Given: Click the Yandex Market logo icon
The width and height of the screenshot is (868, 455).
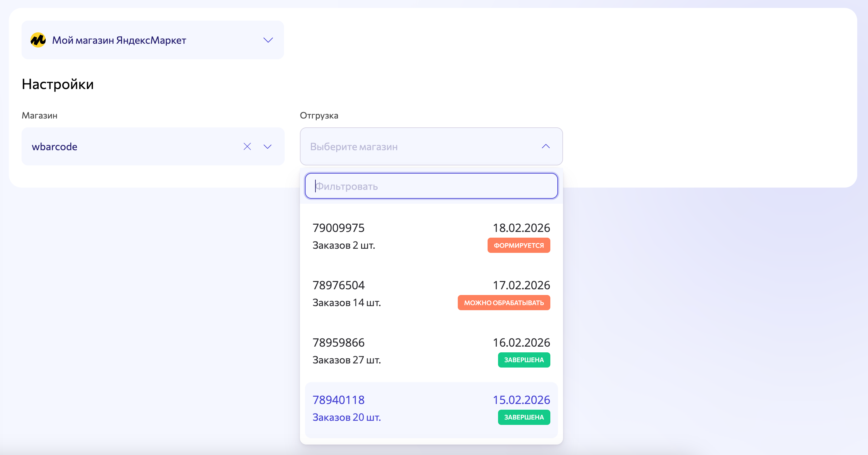Looking at the screenshot, I should coord(38,40).
